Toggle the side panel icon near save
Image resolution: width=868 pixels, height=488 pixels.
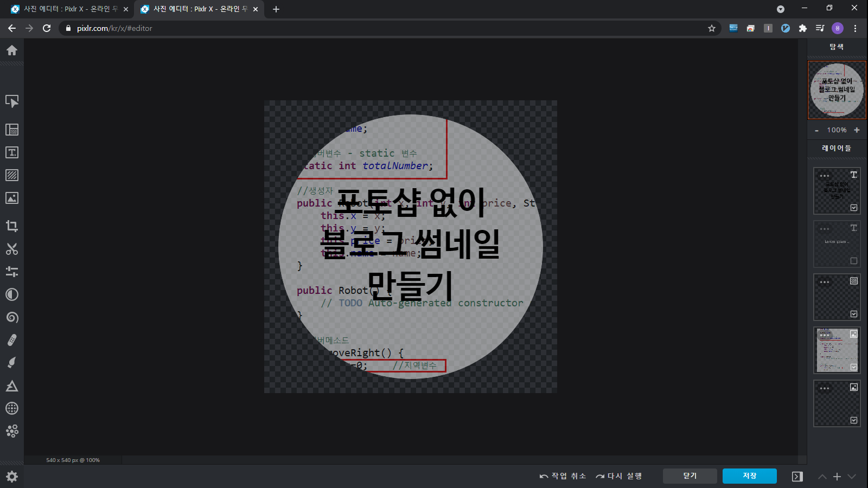click(x=797, y=477)
